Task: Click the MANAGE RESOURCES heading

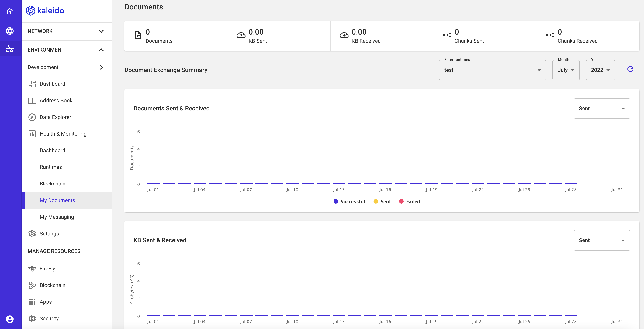Action: pyautogui.click(x=54, y=251)
